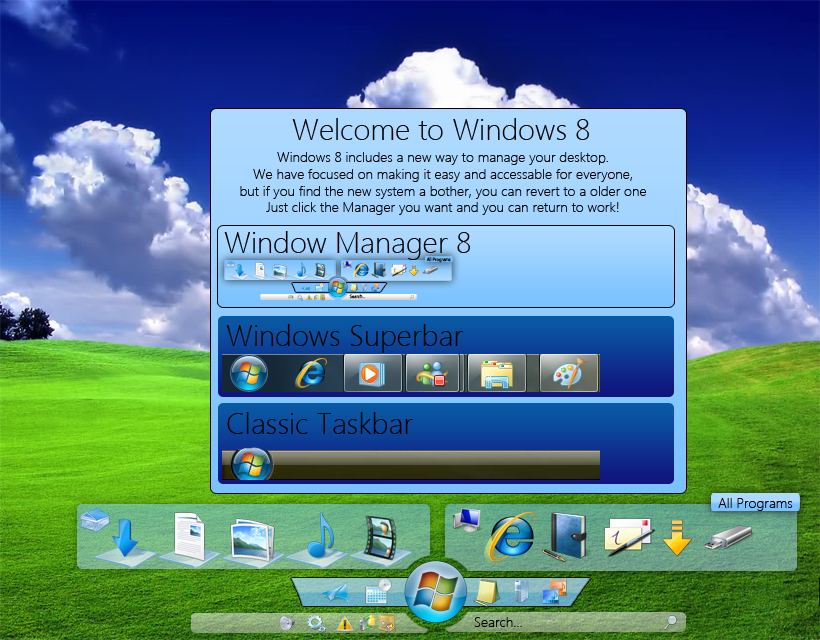Open the Music note icon
The width and height of the screenshot is (820, 640).
[320, 536]
